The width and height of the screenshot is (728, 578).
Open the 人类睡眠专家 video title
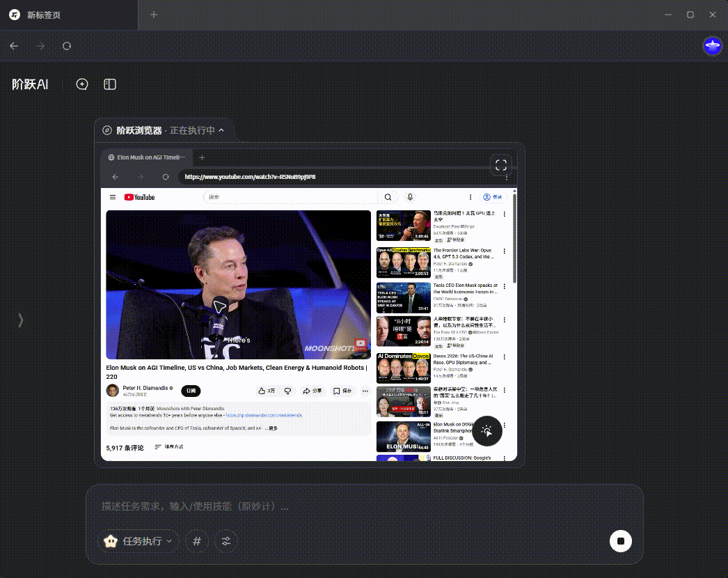pos(464,322)
